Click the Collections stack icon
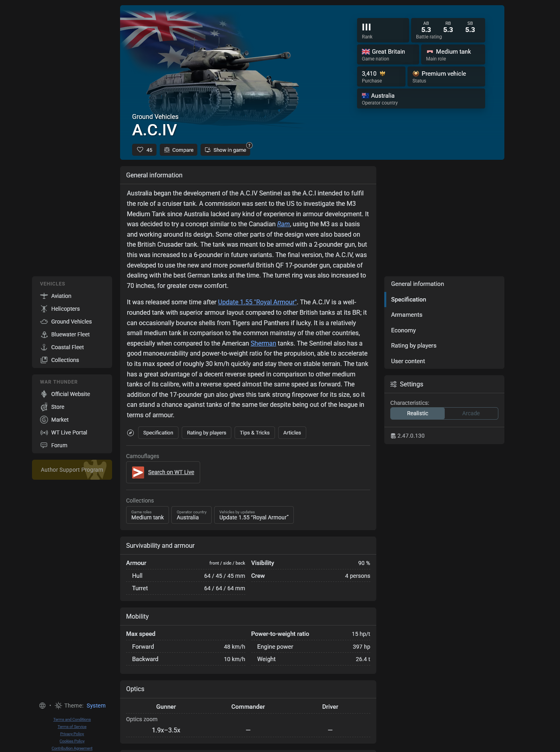The width and height of the screenshot is (560, 752). 44,360
